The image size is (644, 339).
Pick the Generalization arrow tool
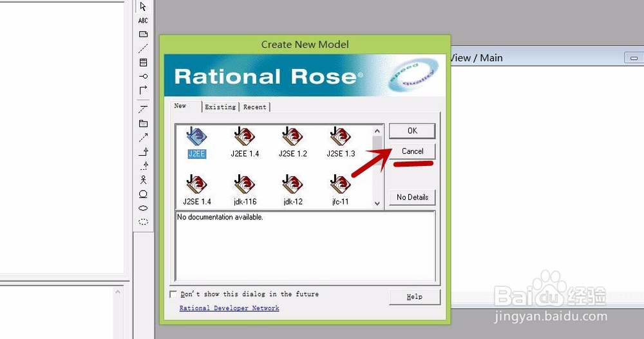pyautogui.click(x=143, y=152)
